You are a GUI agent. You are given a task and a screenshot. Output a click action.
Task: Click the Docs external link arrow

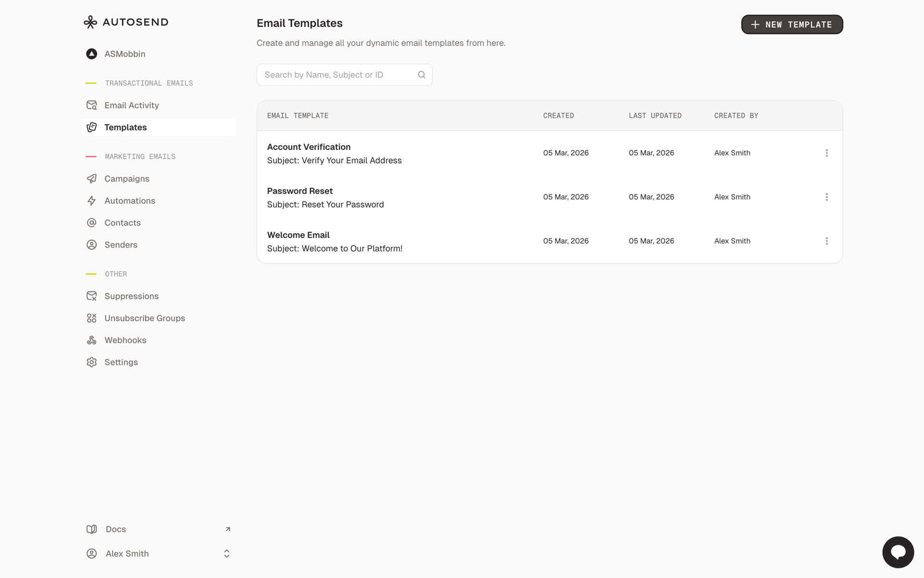coord(228,529)
